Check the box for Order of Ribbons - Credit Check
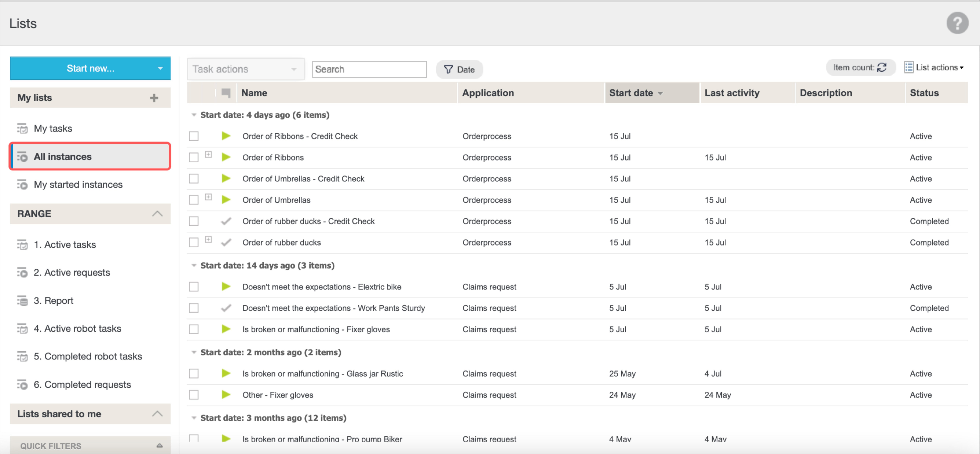The image size is (980, 454). pyautogui.click(x=194, y=136)
